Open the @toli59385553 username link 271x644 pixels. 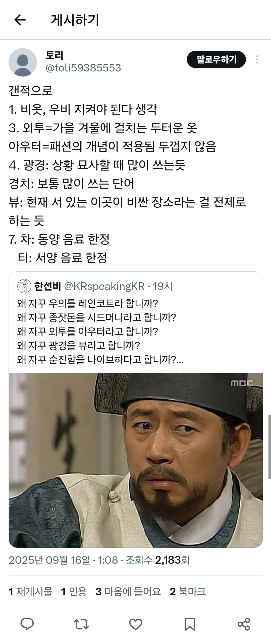[x=83, y=68]
